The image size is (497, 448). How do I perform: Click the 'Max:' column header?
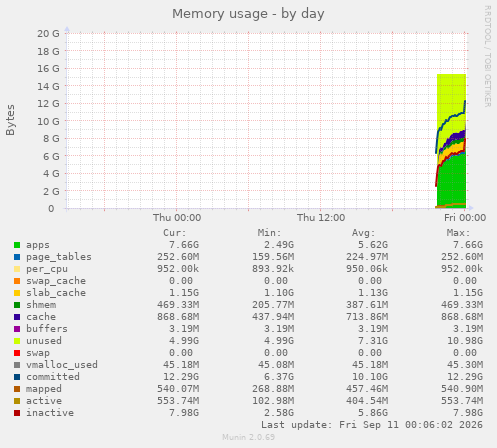[458, 233]
